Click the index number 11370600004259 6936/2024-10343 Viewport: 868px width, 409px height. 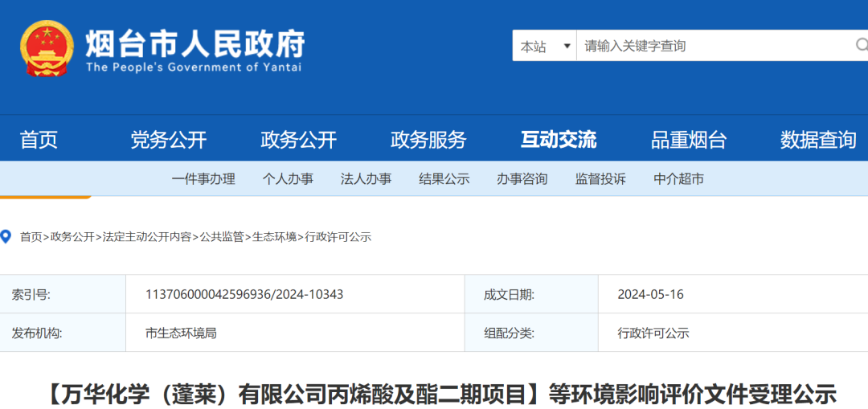tap(244, 294)
